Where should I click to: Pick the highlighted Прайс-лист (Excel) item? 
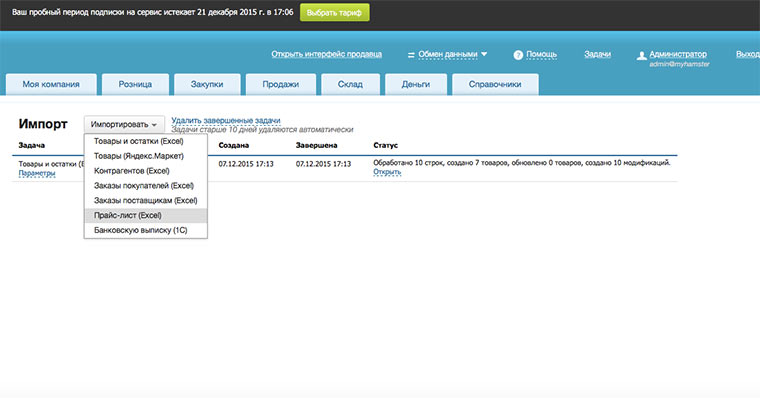145,215
